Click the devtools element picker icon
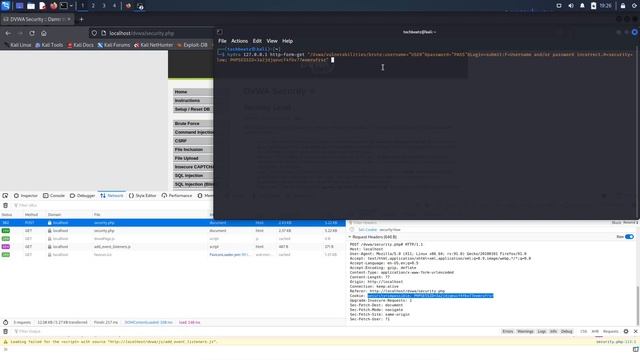 [x=5, y=196]
